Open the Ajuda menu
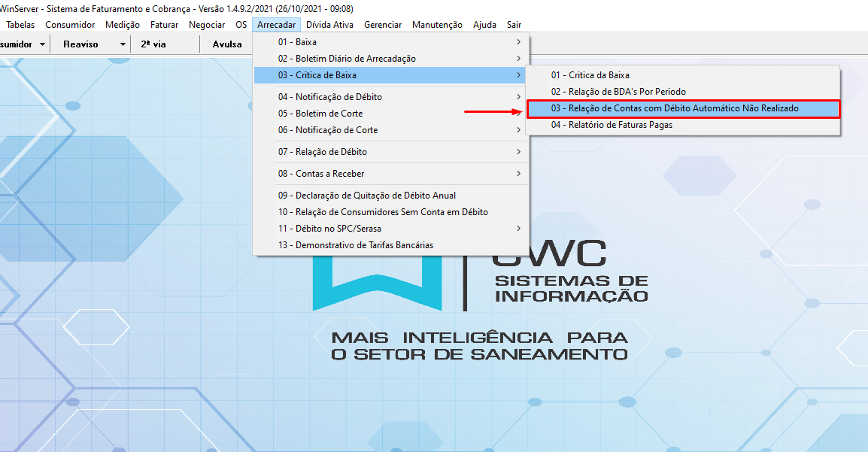868x452 pixels. 484,24
